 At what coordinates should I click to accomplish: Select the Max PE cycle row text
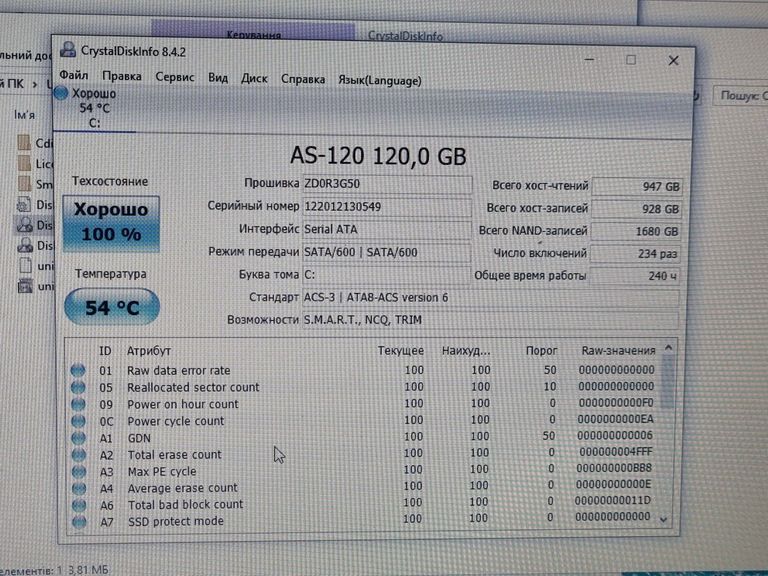pyautogui.click(x=162, y=471)
